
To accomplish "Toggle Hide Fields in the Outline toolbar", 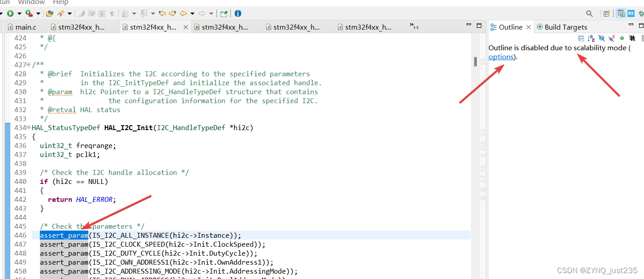I will (601, 38).
